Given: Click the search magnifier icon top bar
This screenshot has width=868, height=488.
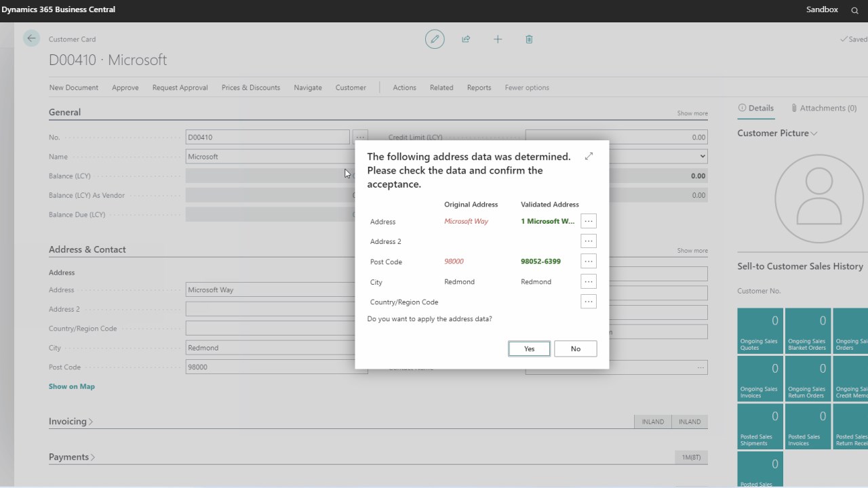Looking at the screenshot, I should 854,10.
